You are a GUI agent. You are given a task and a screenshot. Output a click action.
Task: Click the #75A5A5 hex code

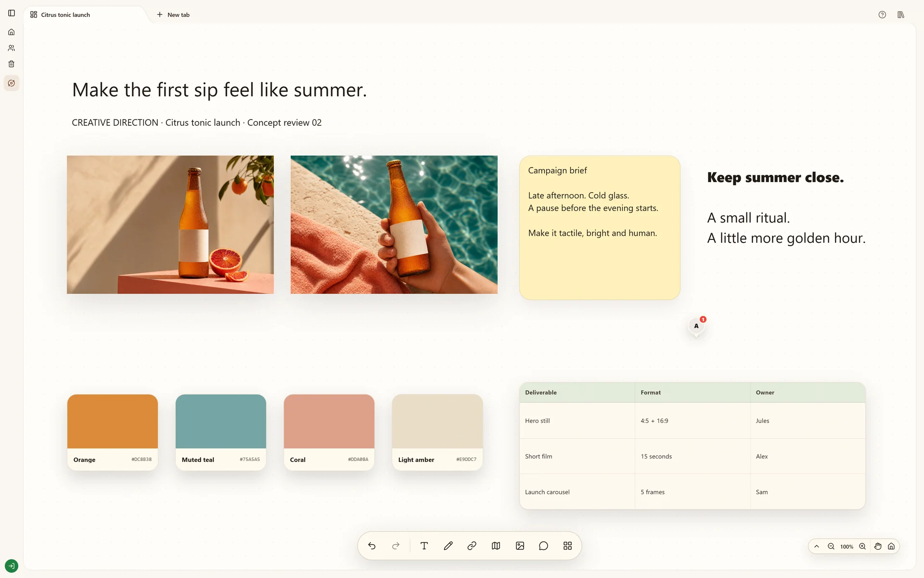250,460
